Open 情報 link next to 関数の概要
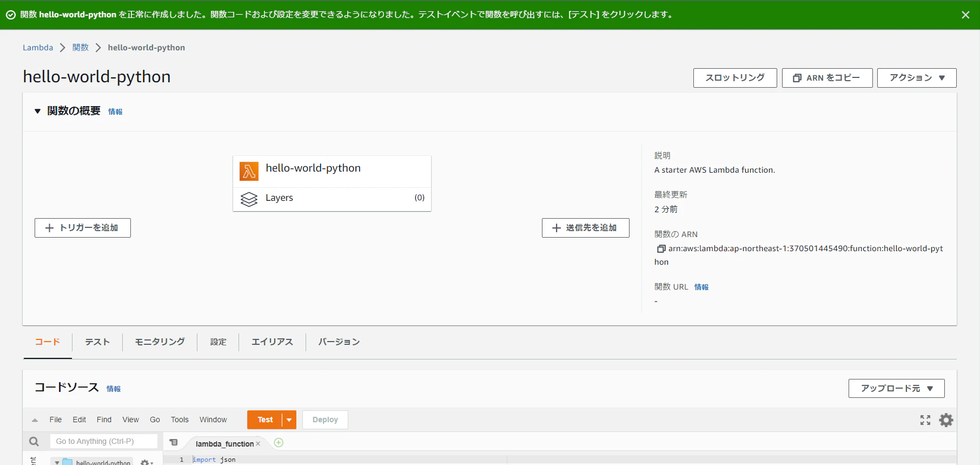The height and width of the screenshot is (465, 980). click(115, 112)
